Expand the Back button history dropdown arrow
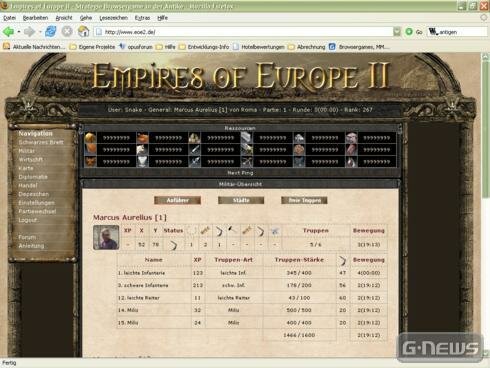Viewport: 490px width, 368px height. [19, 32]
